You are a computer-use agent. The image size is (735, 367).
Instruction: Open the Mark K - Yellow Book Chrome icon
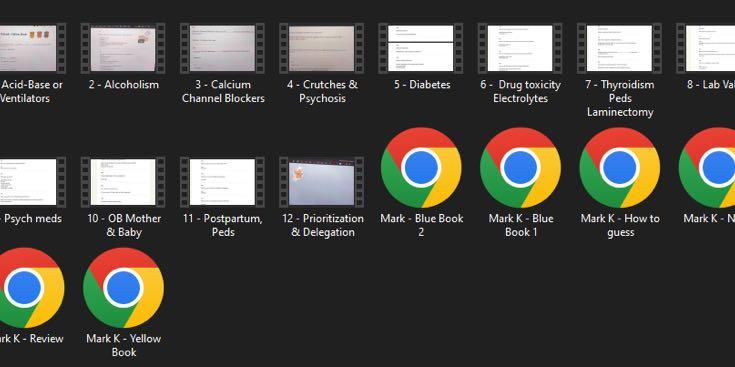pyautogui.click(x=124, y=288)
